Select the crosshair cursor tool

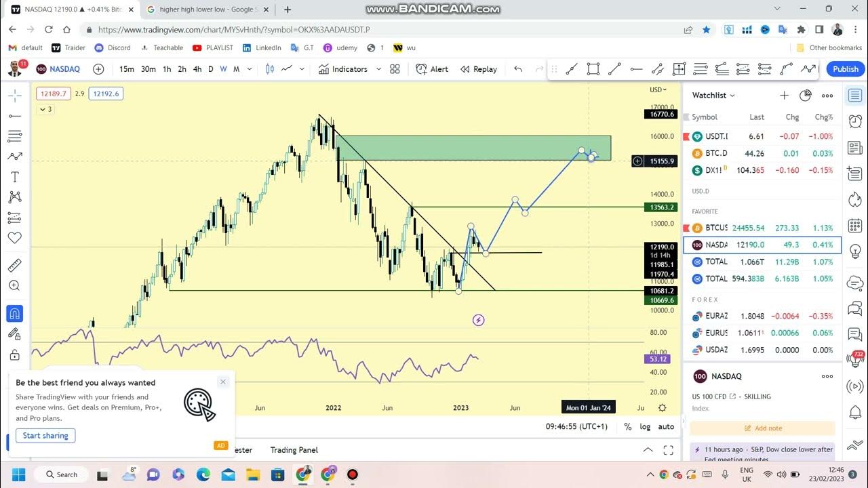(14, 96)
